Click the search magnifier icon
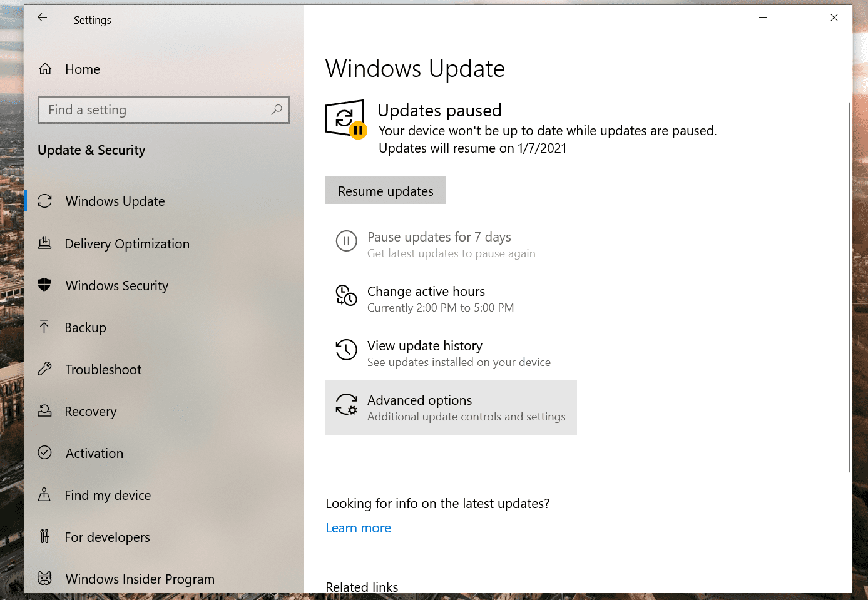The image size is (868, 600). [x=277, y=109]
